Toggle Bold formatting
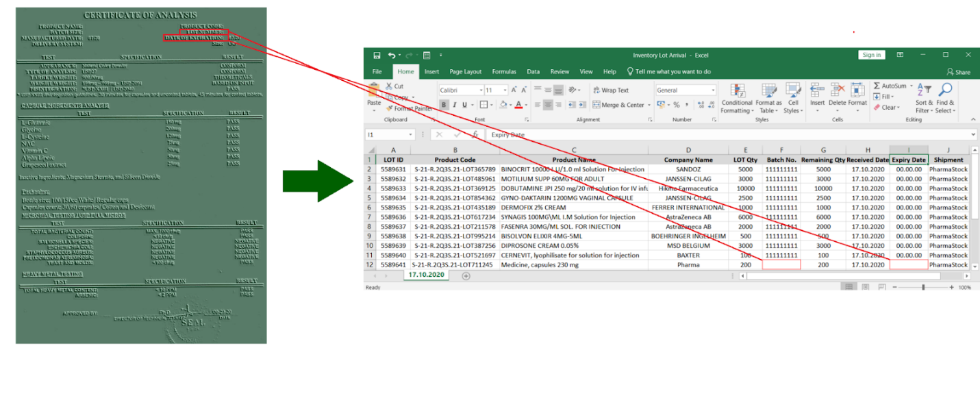This screenshot has width=980, height=420. coord(444,105)
